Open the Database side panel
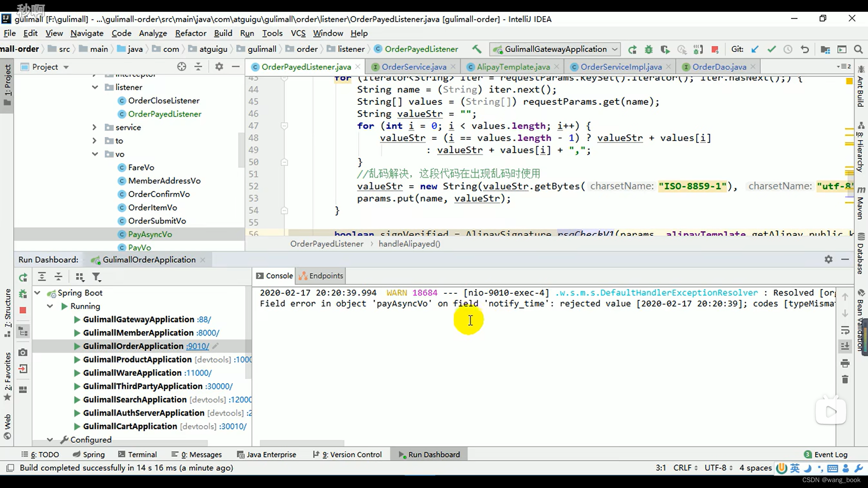This screenshot has height=488, width=868. [861, 254]
